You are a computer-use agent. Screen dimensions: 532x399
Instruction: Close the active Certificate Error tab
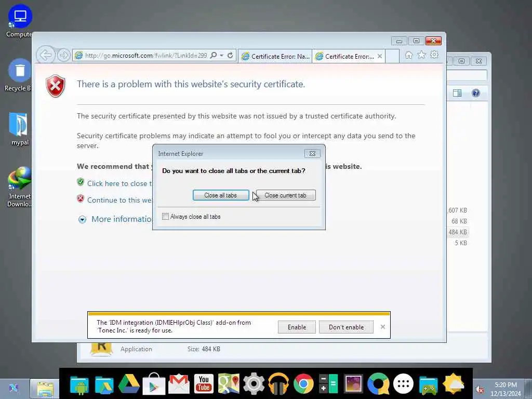[380, 56]
